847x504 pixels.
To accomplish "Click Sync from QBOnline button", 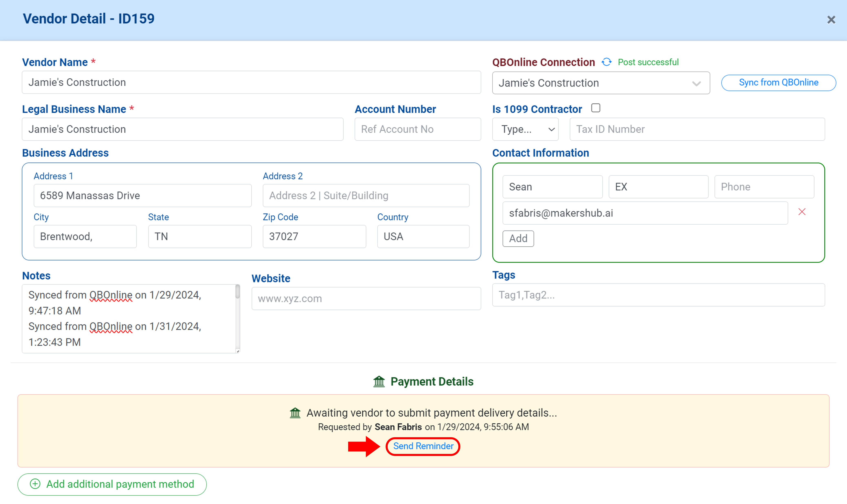I will click(778, 83).
